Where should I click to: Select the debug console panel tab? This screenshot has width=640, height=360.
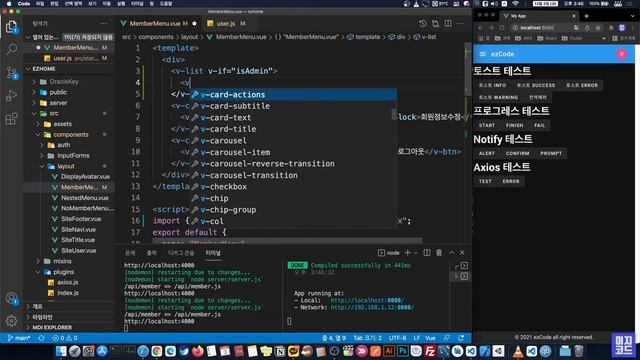tap(181, 253)
